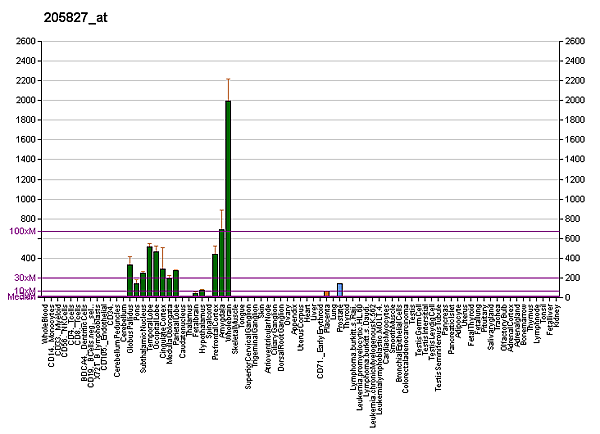
Task: Click the orange error bar cap atop the tallest bar
Action: click(x=228, y=79)
